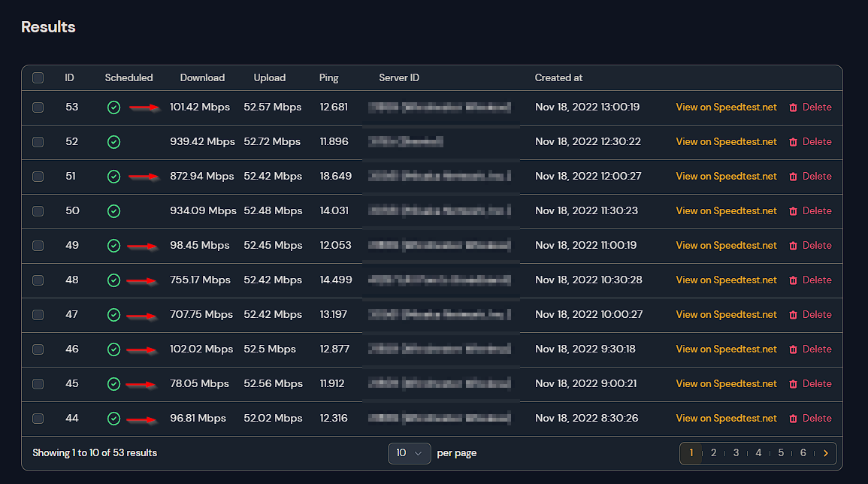View test 49 on Speedtest.net

tap(726, 245)
